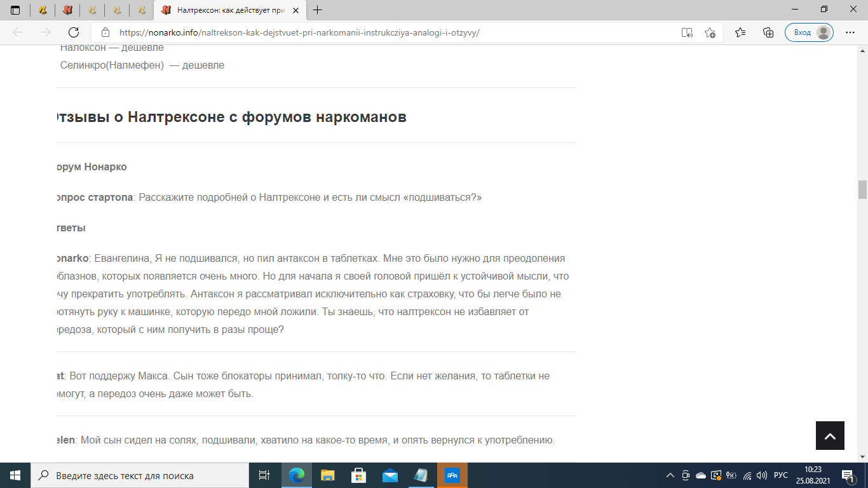Screen dimensions: 868x488
Task: Click the page vertical scrollbar thumb
Action: [862, 190]
